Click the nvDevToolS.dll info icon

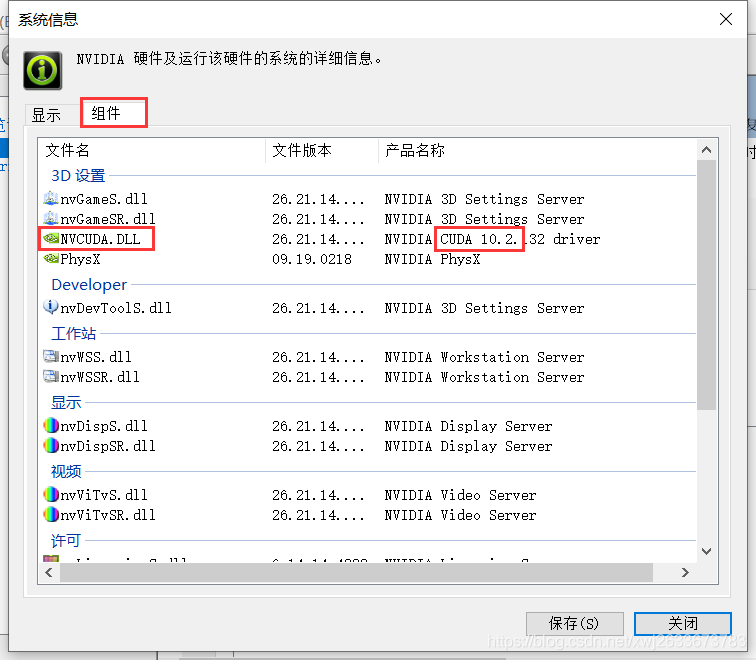pos(51,307)
